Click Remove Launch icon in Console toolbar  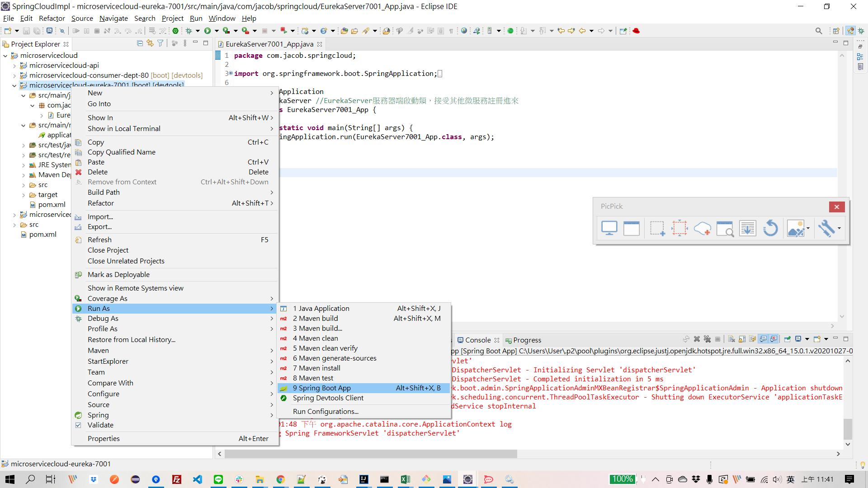[x=697, y=339]
